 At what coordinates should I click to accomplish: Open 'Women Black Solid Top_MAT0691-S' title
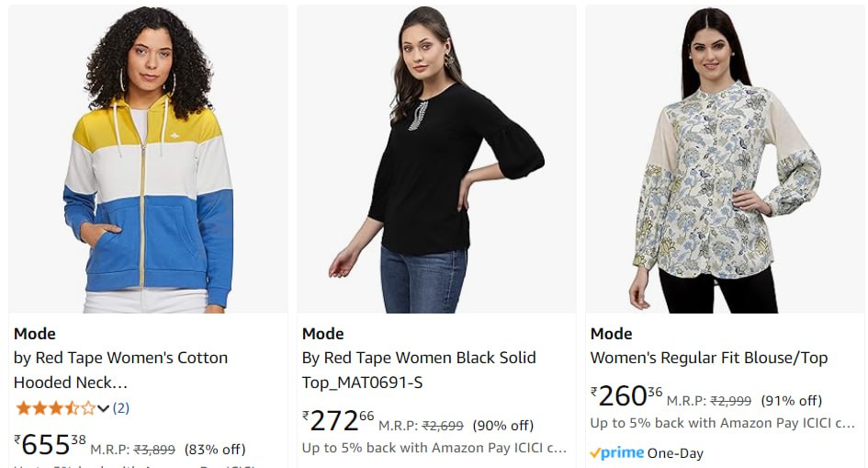[x=419, y=370]
